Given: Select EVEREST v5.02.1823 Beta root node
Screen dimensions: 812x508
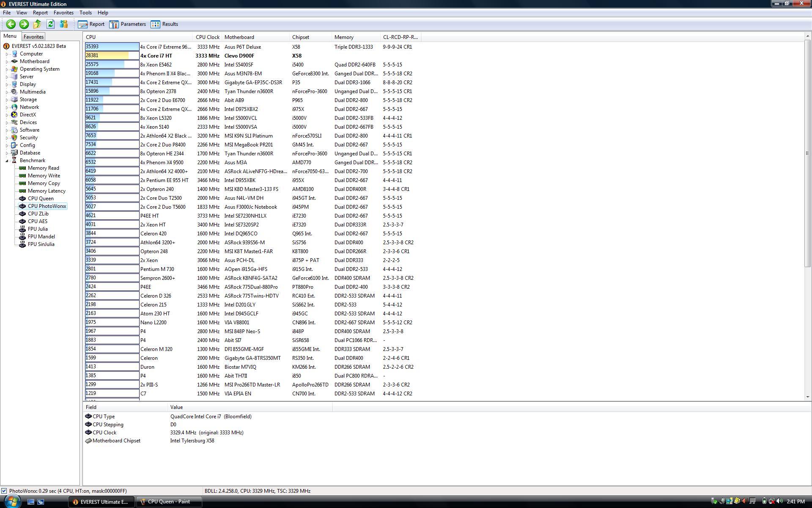Looking at the screenshot, I should point(38,46).
